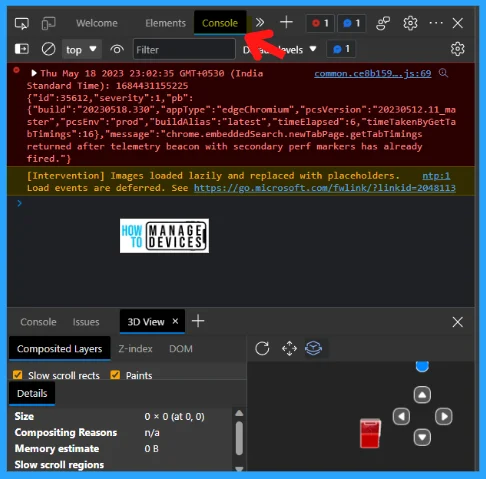Open the common.ce8b159 js:69 source link
This screenshot has width=486, height=479.
click(373, 73)
